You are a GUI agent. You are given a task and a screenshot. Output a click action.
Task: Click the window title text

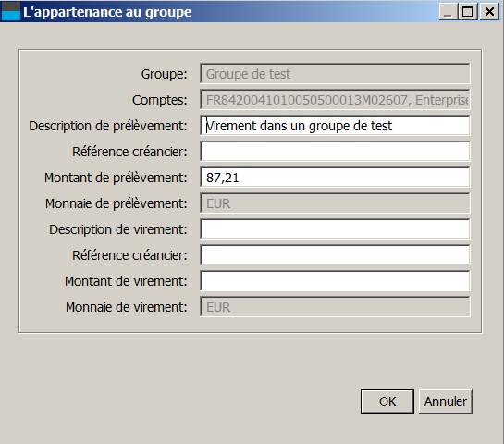click(107, 12)
